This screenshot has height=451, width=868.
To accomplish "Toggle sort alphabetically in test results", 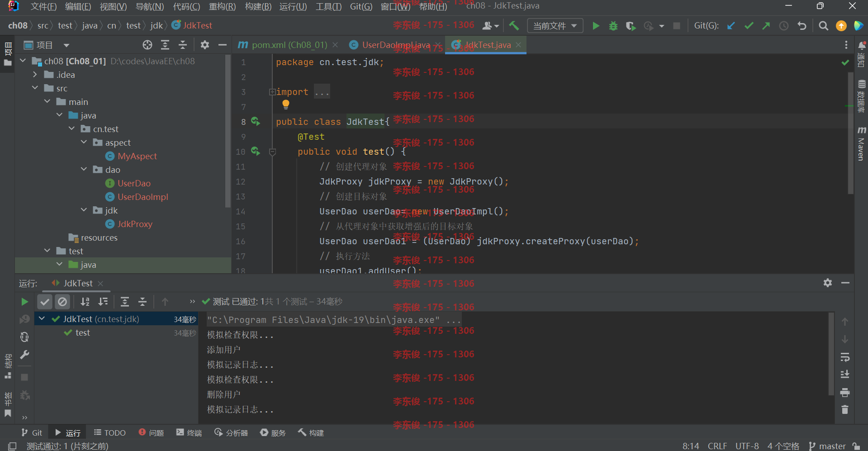I will (85, 302).
